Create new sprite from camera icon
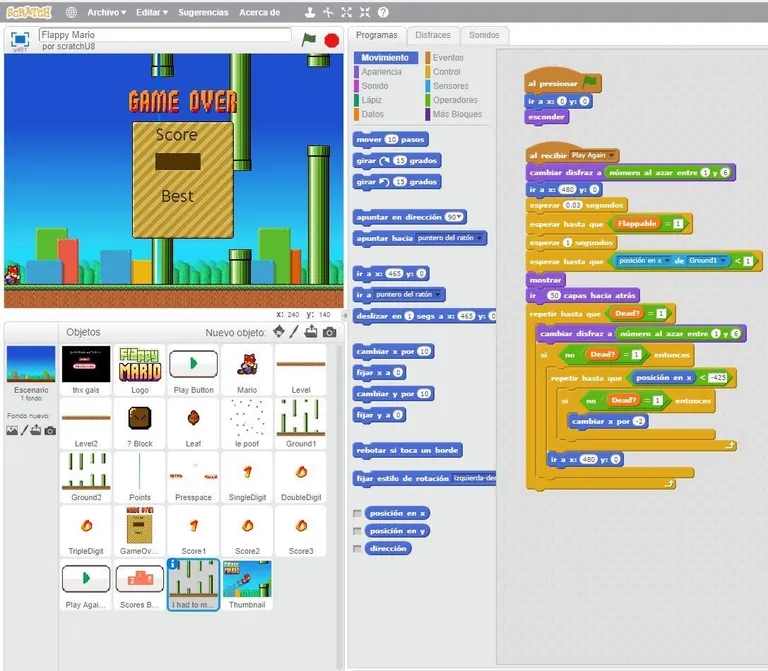The width and height of the screenshot is (768, 671). [x=330, y=332]
